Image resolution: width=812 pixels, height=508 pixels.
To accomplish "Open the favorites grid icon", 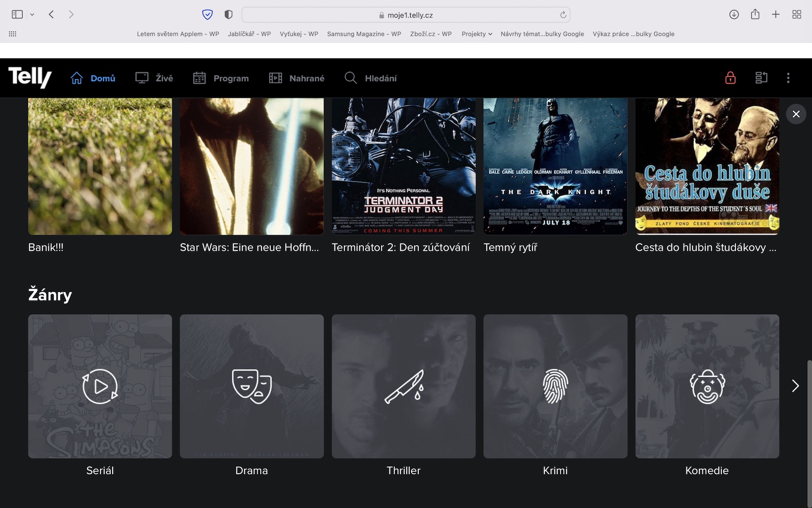I will point(13,34).
